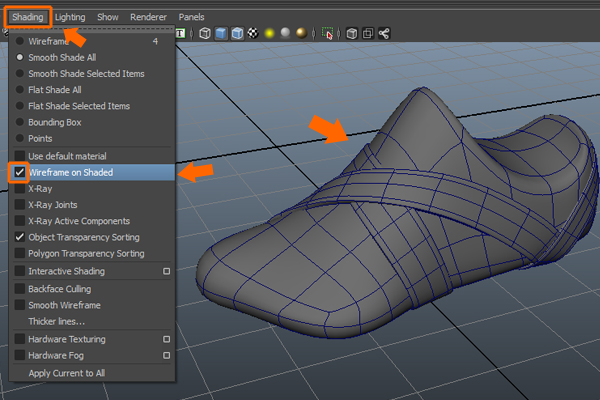Click Thicker lines... menu entry
600x400 pixels.
click(56, 321)
